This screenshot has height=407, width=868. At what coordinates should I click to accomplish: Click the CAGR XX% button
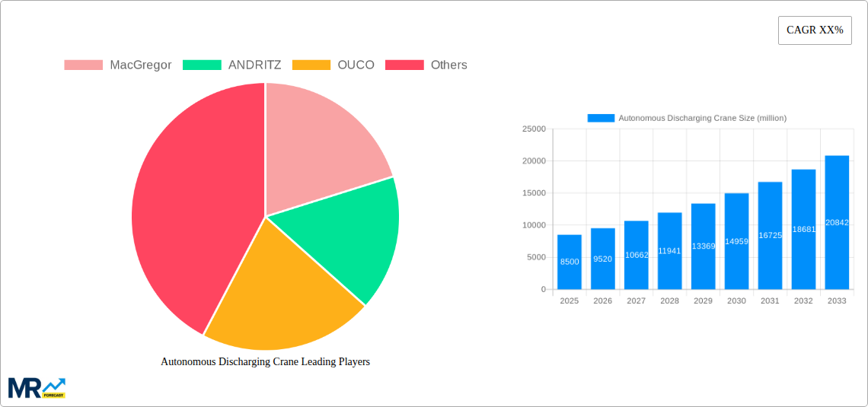(x=815, y=30)
